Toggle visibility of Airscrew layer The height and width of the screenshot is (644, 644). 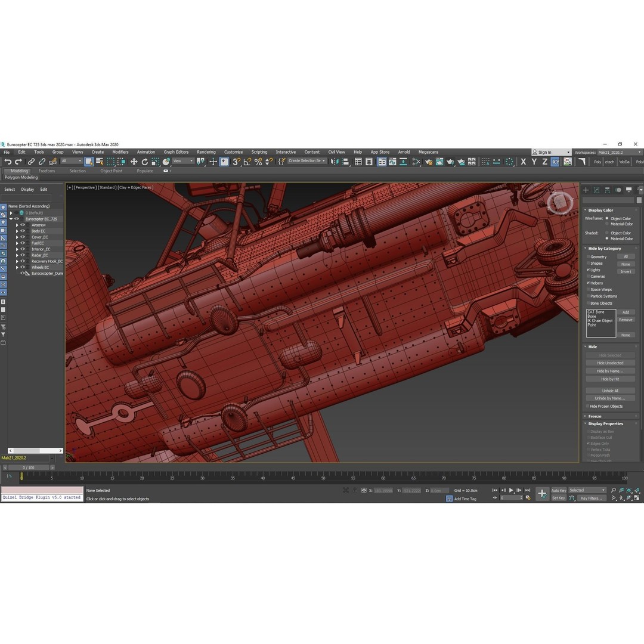[23, 225]
